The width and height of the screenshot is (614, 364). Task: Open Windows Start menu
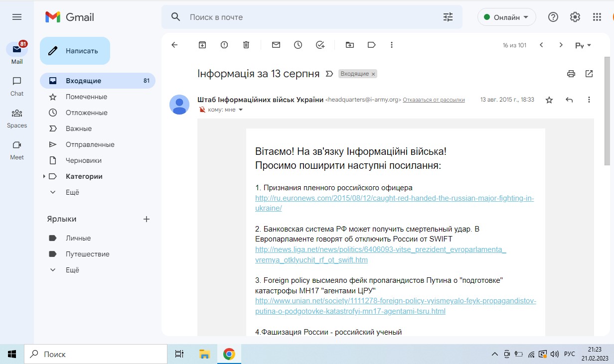pos(12,354)
